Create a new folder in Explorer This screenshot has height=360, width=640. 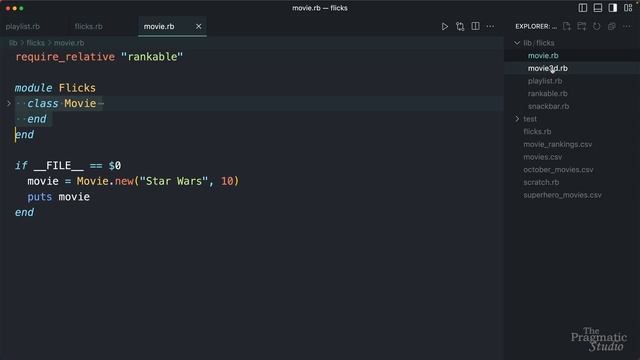coord(582,26)
